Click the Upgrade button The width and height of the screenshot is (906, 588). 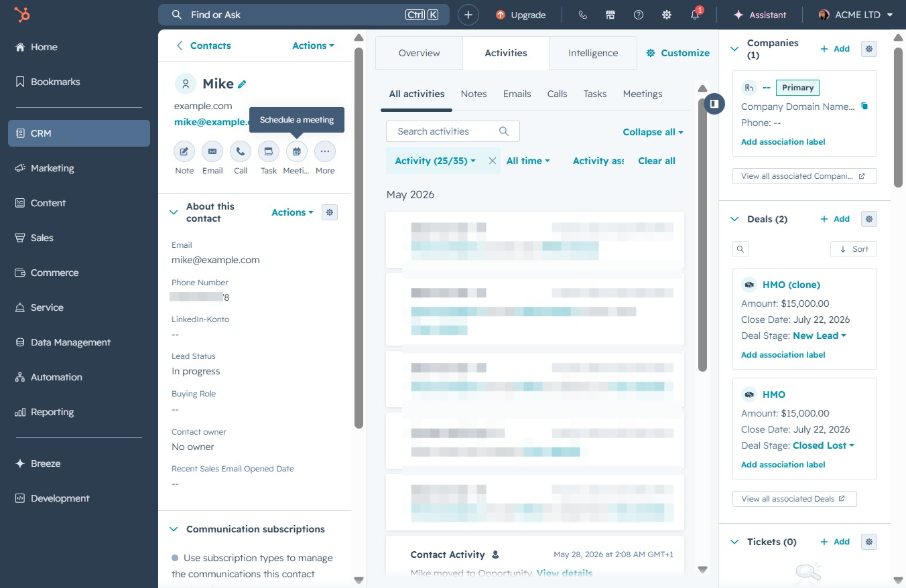[x=521, y=15]
